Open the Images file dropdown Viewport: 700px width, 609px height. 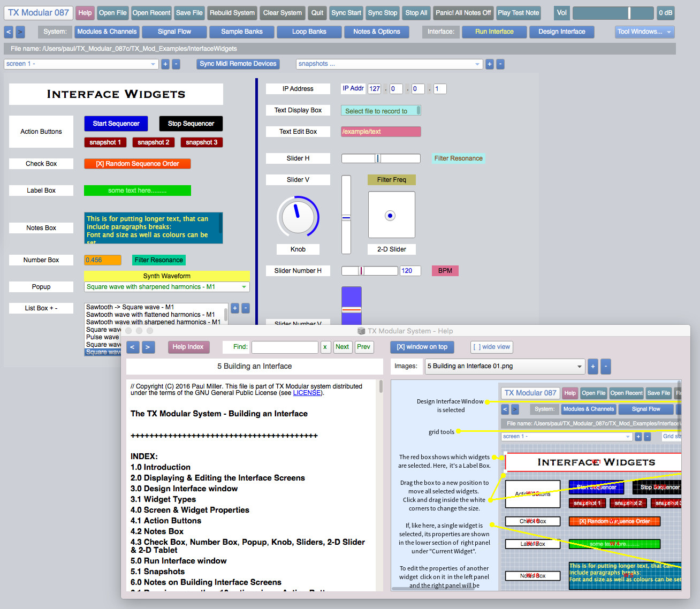point(504,367)
